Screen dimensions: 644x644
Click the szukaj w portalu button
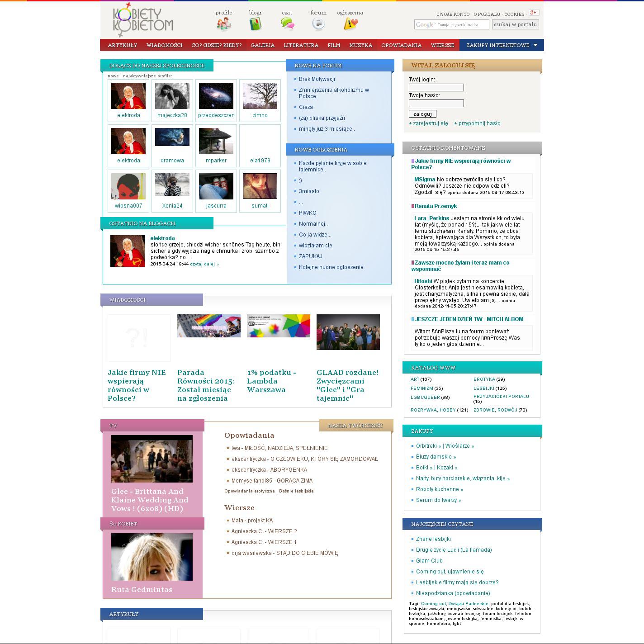(515, 24)
